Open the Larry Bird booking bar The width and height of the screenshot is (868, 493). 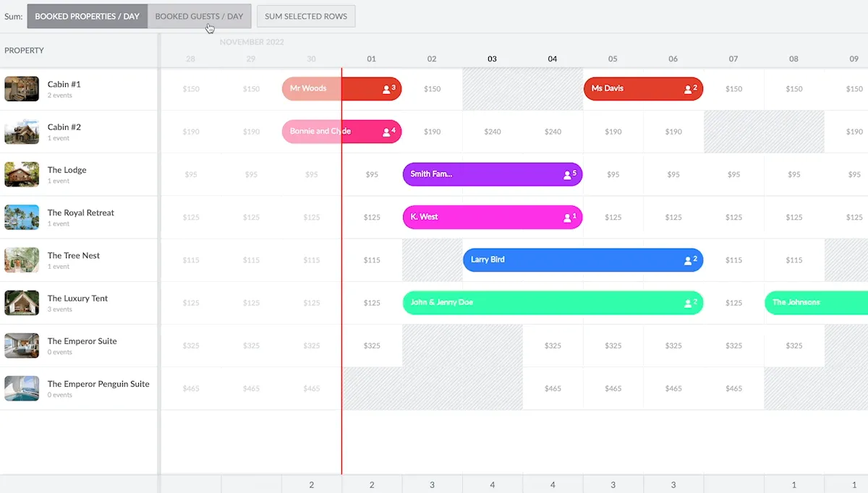click(x=583, y=260)
